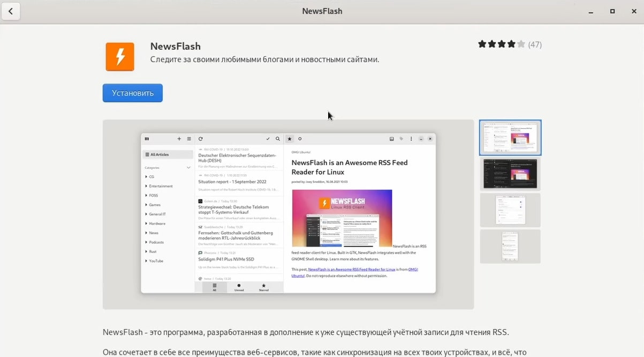The image size is (644, 357).
Task: Minimize the NewsFlash software window
Action: [591, 11]
